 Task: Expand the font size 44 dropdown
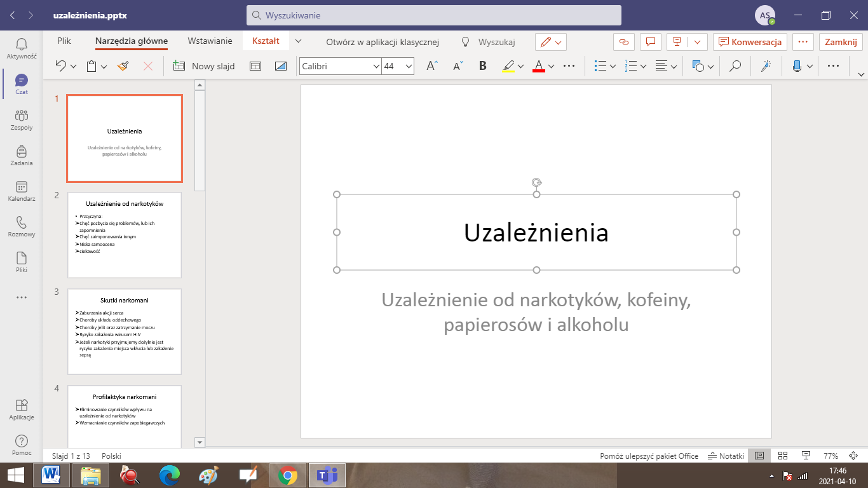tap(408, 66)
